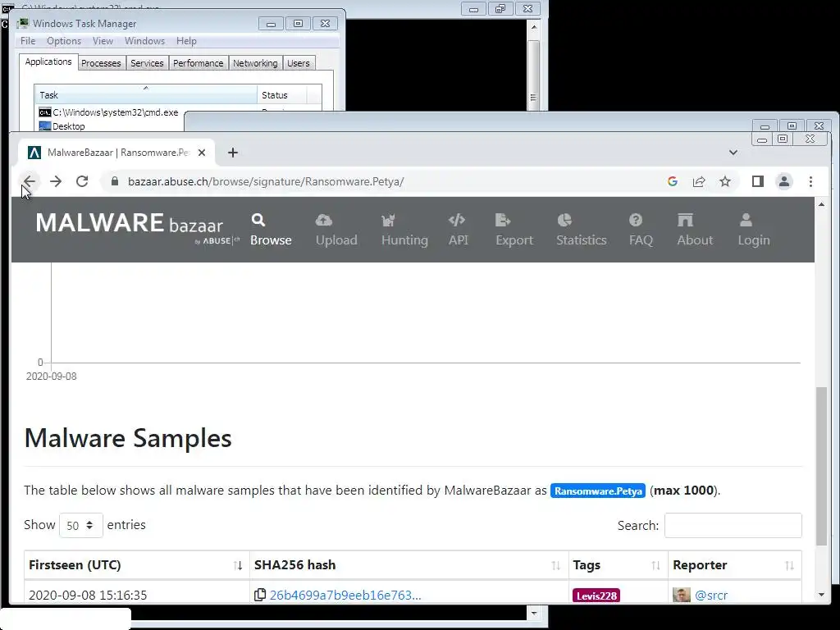
Task: Click the address bar URL
Action: pos(266,181)
